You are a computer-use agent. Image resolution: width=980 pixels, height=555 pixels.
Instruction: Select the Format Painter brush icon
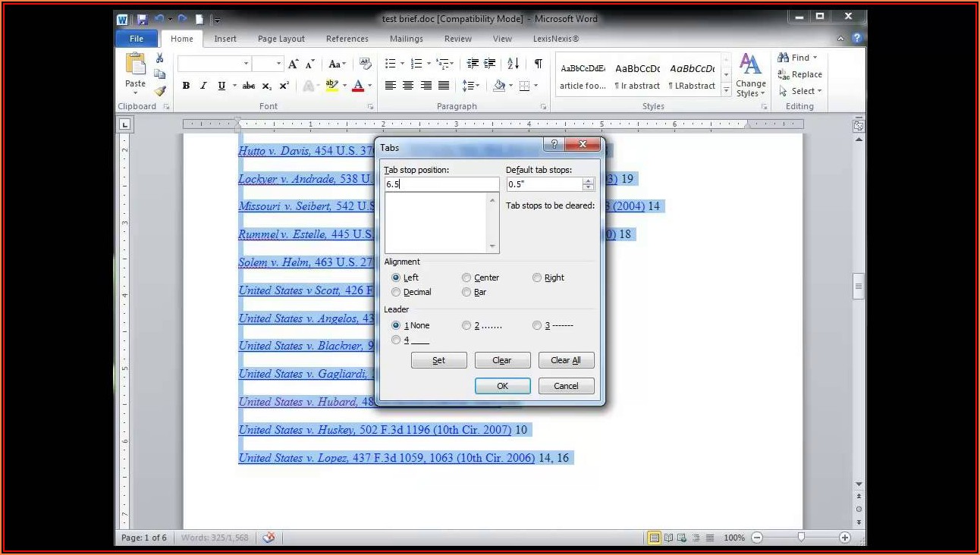point(159,90)
